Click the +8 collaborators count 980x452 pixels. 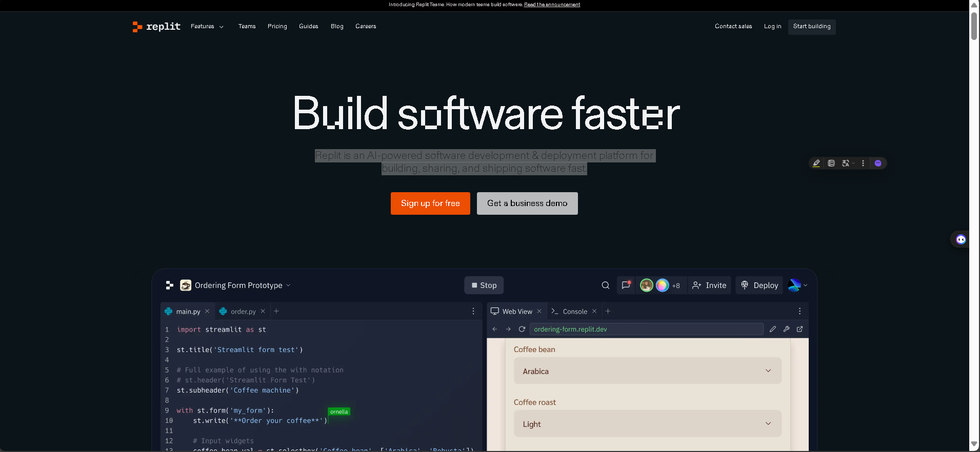pyautogui.click(x=676, y=286)
